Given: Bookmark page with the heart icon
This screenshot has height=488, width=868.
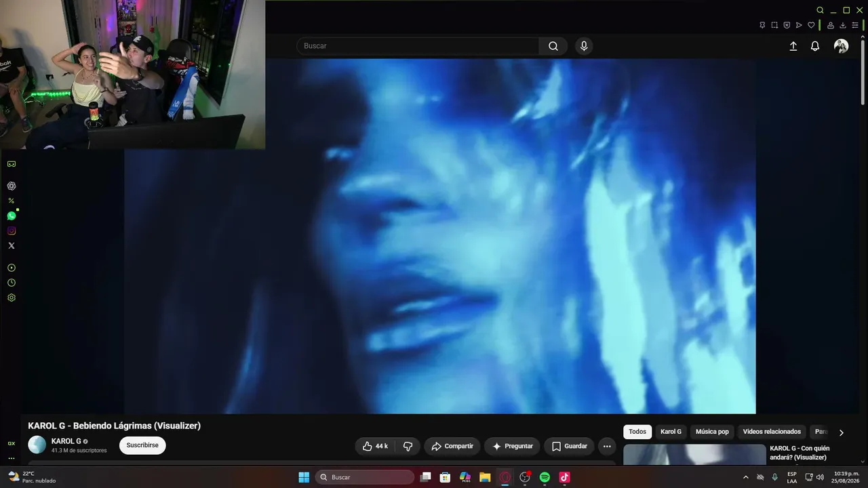Looking at the screenshot, I should point(811,25).
